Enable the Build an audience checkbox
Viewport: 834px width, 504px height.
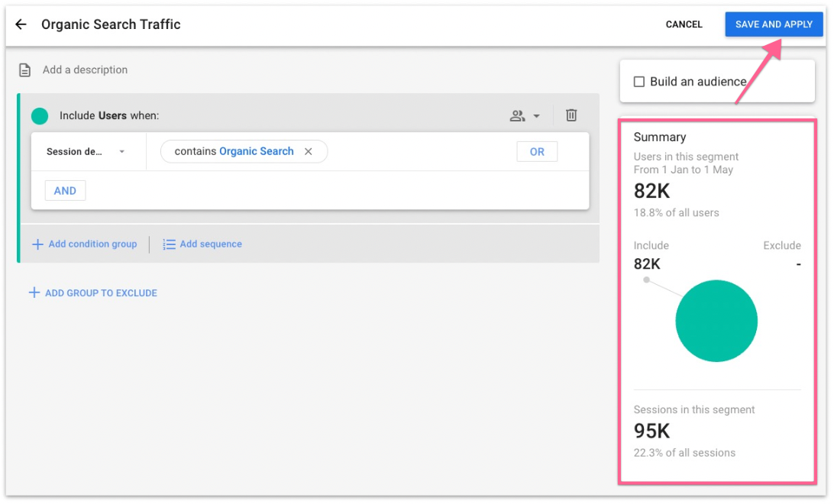tap(639, 82)
